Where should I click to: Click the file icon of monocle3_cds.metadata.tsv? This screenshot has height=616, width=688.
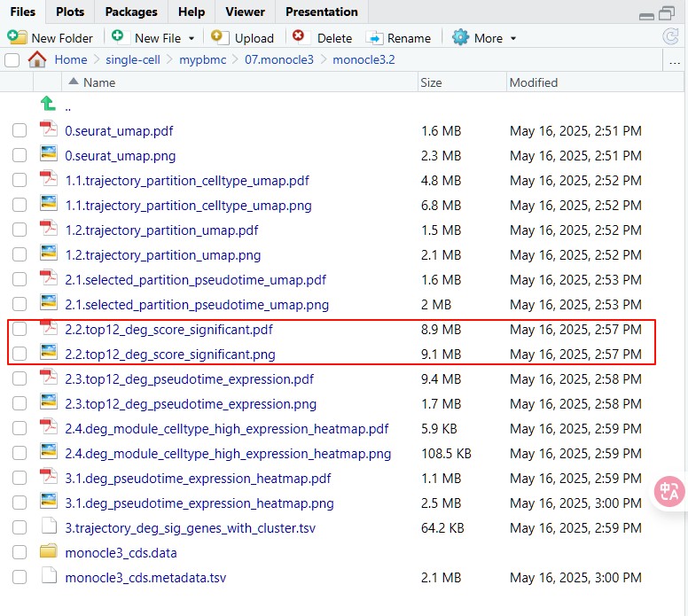point(49,575)
